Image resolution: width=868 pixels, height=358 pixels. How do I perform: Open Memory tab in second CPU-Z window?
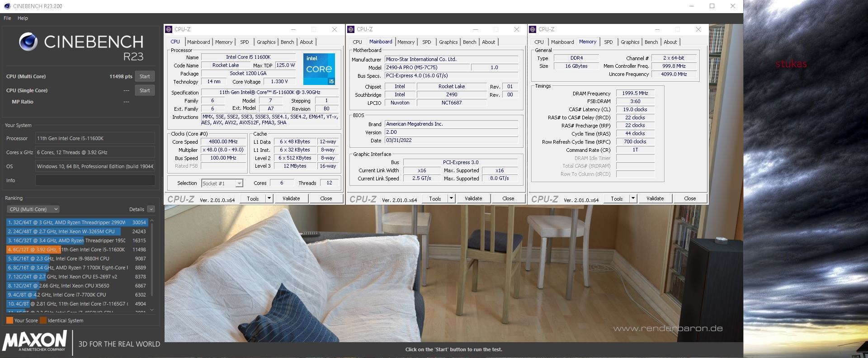406,42
